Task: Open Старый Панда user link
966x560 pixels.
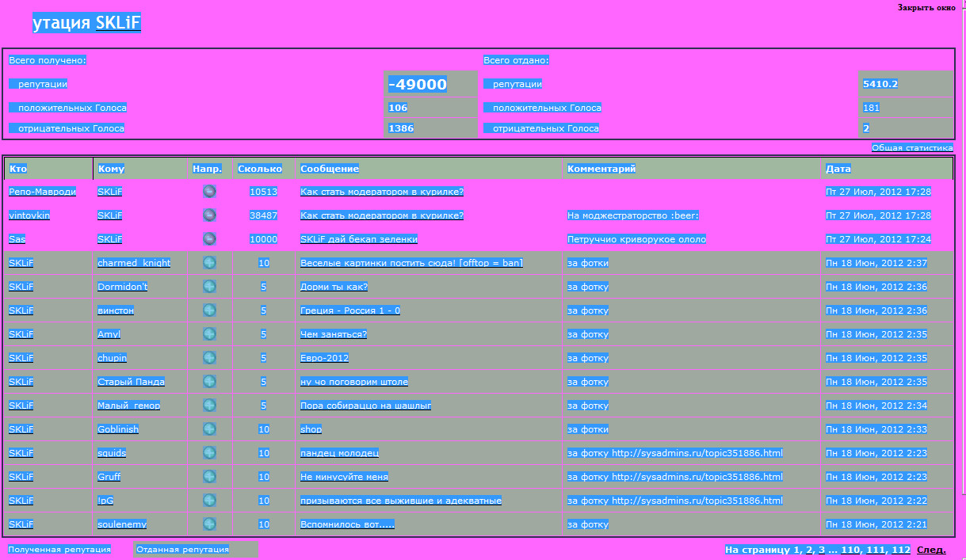Action: tap(131, 382)
